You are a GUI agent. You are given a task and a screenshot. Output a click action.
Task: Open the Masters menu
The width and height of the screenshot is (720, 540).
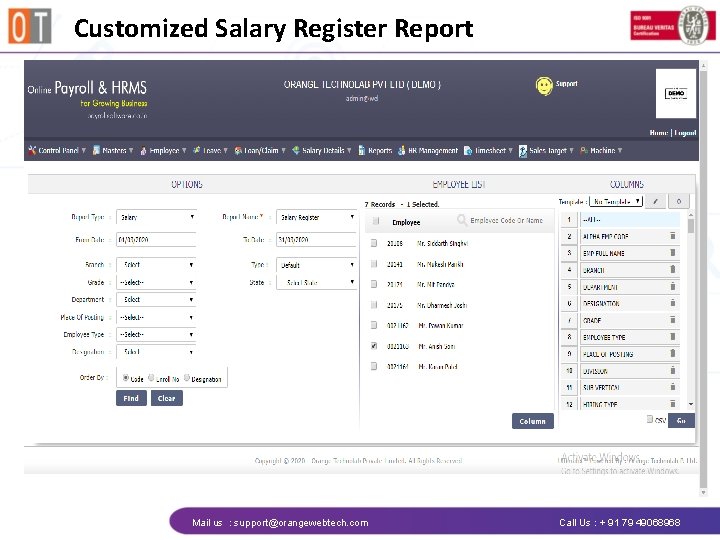tap(113, 150)
